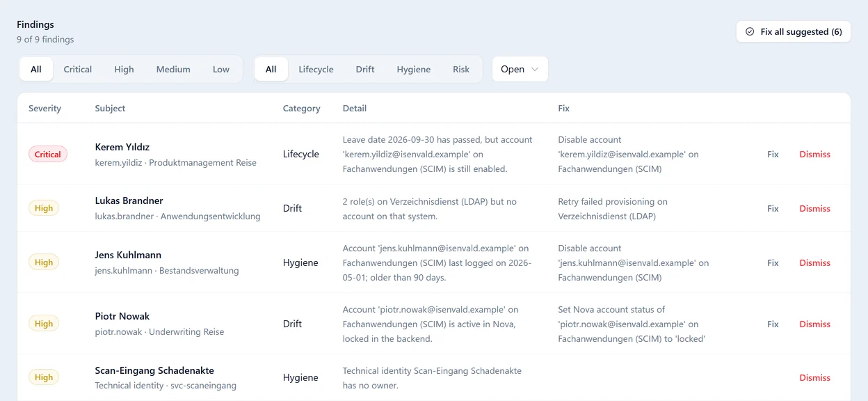Dismiss the Kerem Yıldız finding
868x401 pixels.
coord(814,155)
